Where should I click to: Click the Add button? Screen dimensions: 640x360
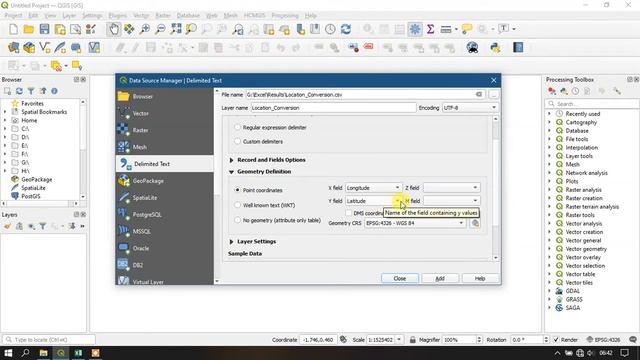[x=440, y=278]
